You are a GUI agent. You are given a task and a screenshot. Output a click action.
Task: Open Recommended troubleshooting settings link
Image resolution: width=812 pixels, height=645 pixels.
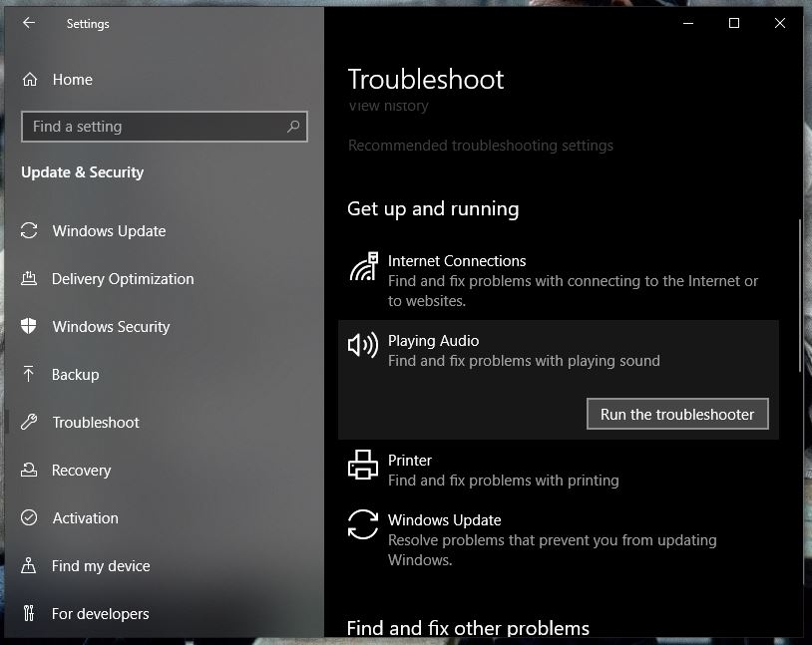481,146
